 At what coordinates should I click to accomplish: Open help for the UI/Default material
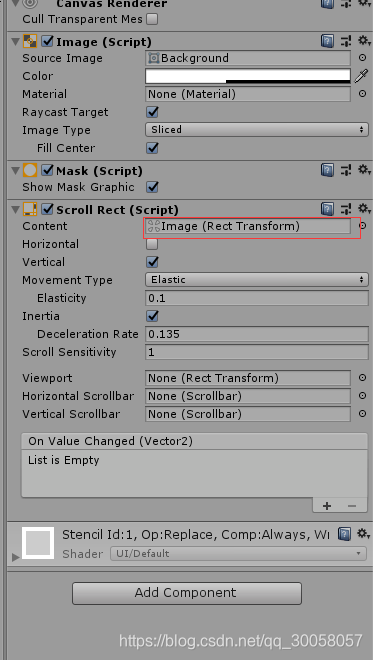pos(344,534)
